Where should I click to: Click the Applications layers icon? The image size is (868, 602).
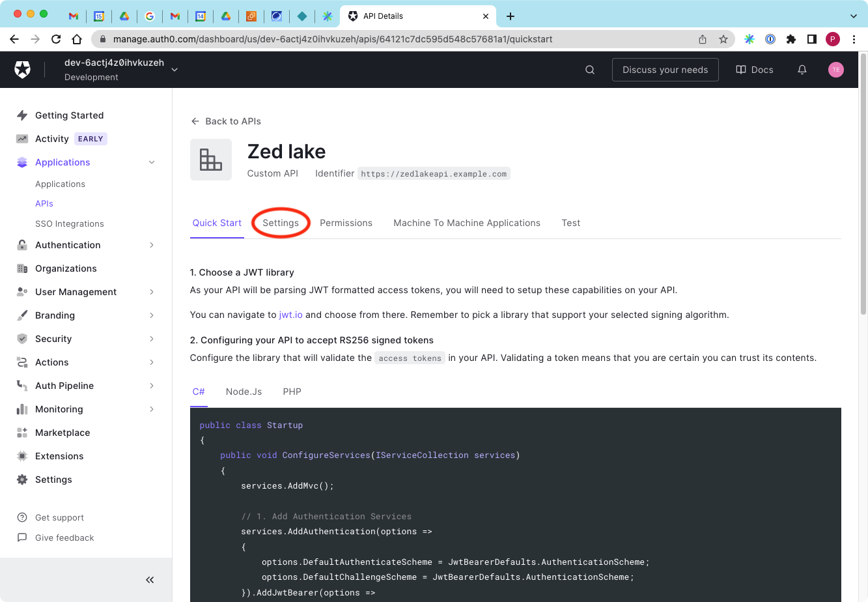click(22, 162)
